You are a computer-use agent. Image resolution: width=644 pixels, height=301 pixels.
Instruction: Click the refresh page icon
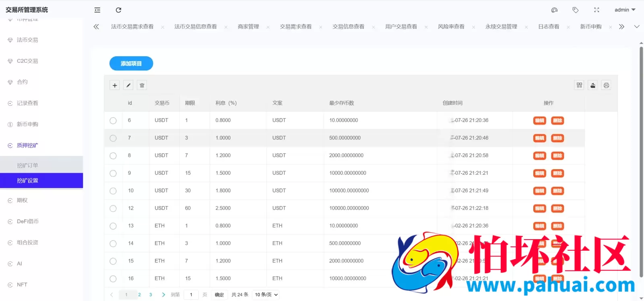pyautogui.click(x=118, y=10)
